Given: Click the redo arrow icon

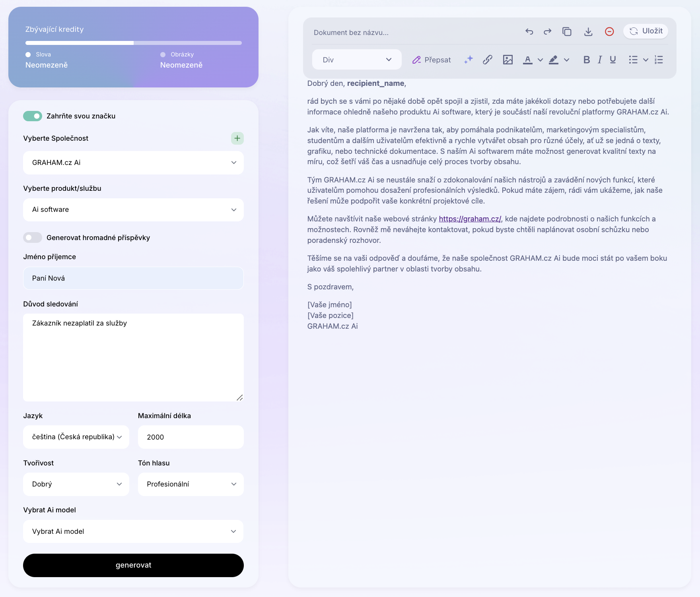Looking at the screenshot, I should [548, 31].
